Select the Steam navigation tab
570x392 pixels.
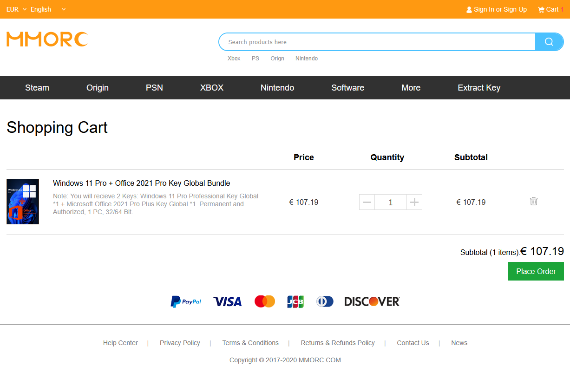tap(37, 88)
